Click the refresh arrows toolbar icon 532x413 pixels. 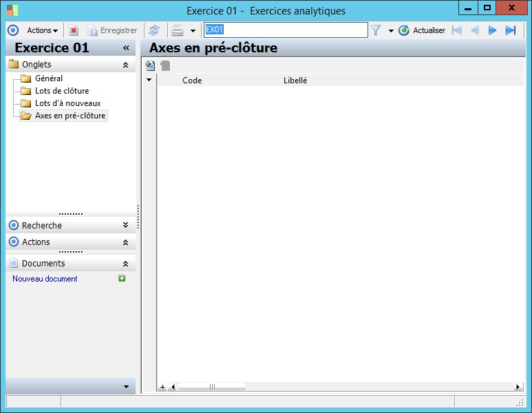[154, 30]
